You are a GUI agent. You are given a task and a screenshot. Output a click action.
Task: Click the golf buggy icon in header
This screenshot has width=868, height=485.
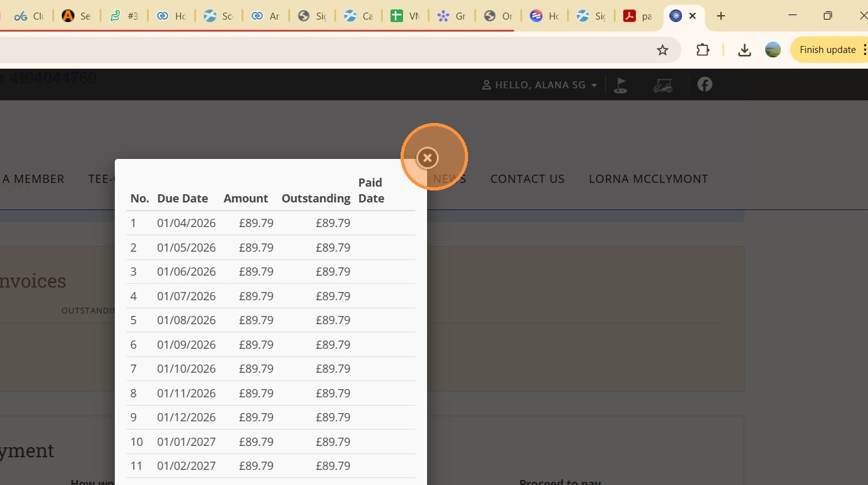tap(662, 85)
